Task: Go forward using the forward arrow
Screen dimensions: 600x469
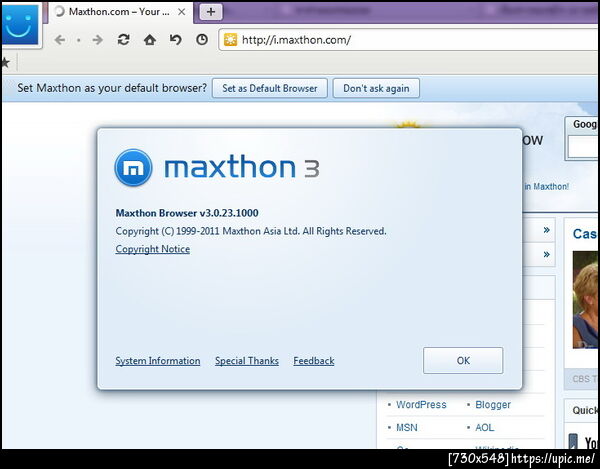Action: (98, 40)
